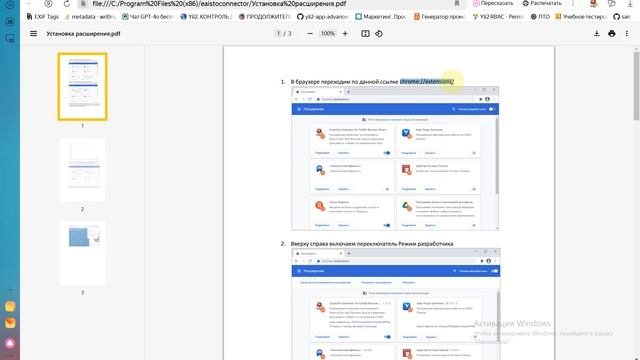The width and height of the screenshot is (640, 360).
Task: Click the Пересказать button
Action: (493, 3)
